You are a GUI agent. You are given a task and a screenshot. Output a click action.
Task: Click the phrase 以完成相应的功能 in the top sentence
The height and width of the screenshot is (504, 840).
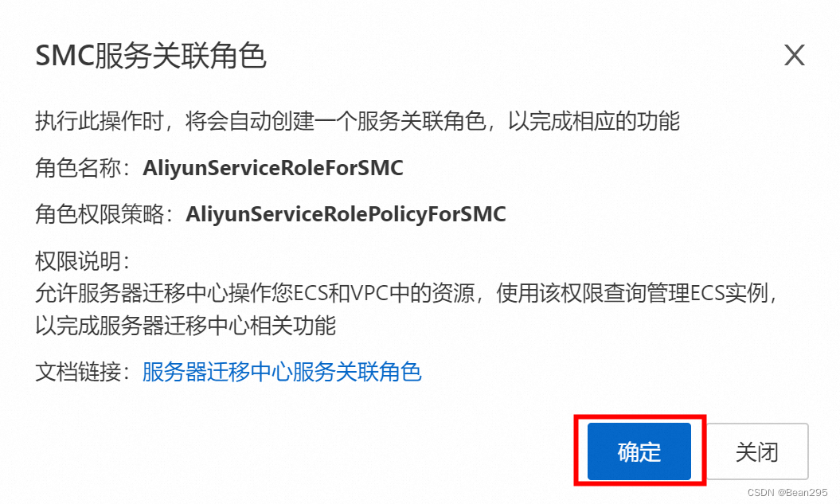coord(593,121)
